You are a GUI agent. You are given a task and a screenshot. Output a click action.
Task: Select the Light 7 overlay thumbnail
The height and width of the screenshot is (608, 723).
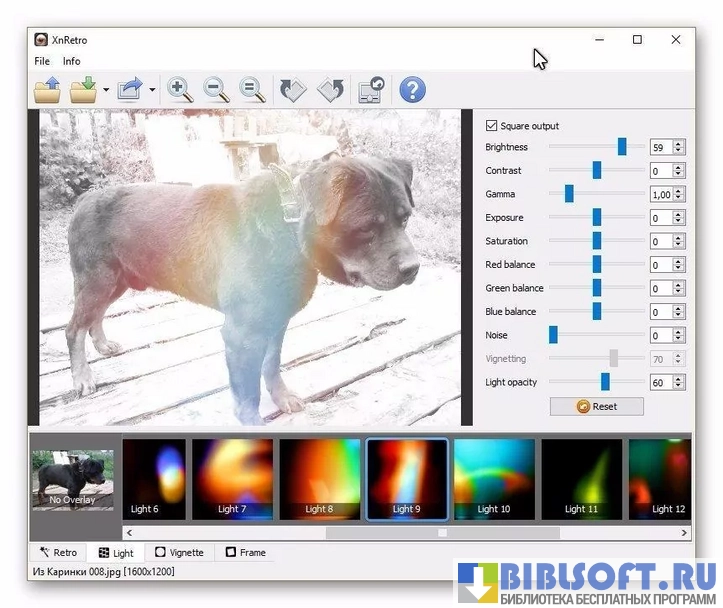(232, 479)
